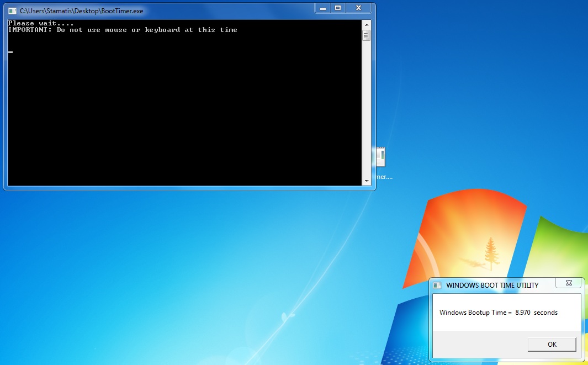The width and height of the screenshot is (588, 365).
Task: Close the BootTimer.exe console window
Action: coord(358,8)
